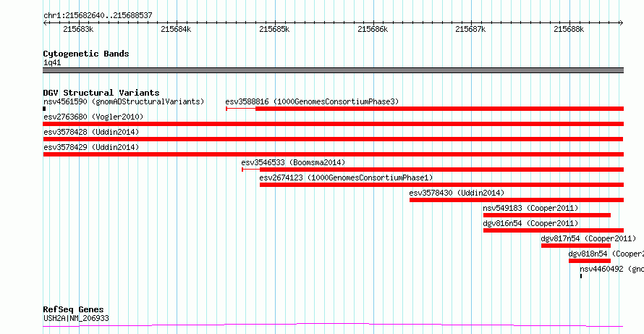
Task: Click the 215687k ruler tick label
Action: click(470, 29)
